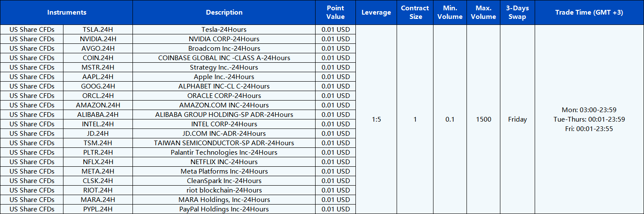Select the COINBASE GLOBAL INC description cell

point(224,58)
